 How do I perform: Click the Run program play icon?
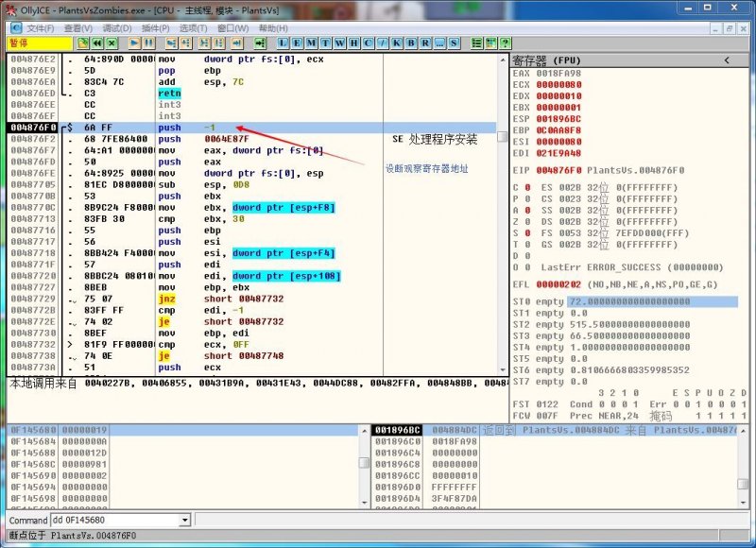tap(134, 43)
